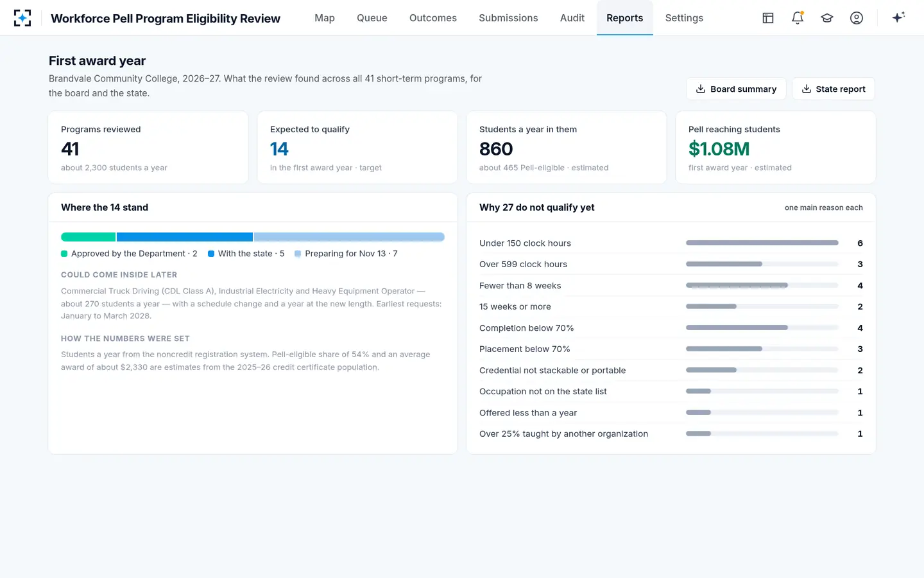Select Credential not stackable or portable row

(x=671, y=370)
